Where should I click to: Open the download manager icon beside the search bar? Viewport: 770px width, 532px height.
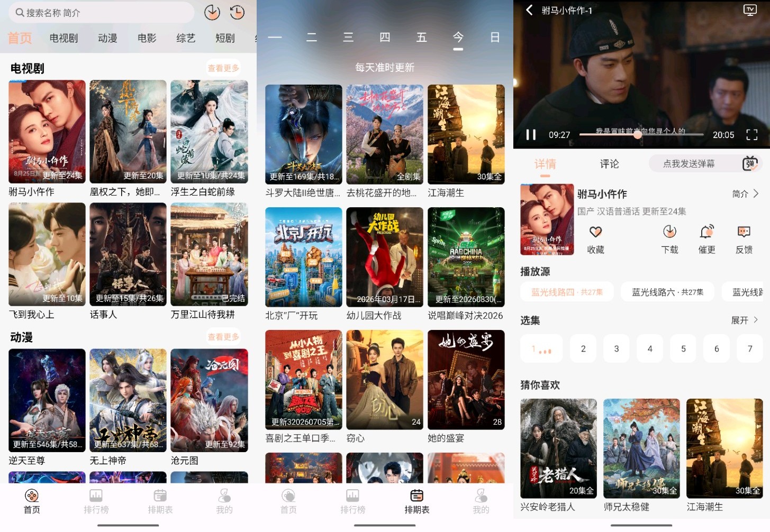pos(212,12)
